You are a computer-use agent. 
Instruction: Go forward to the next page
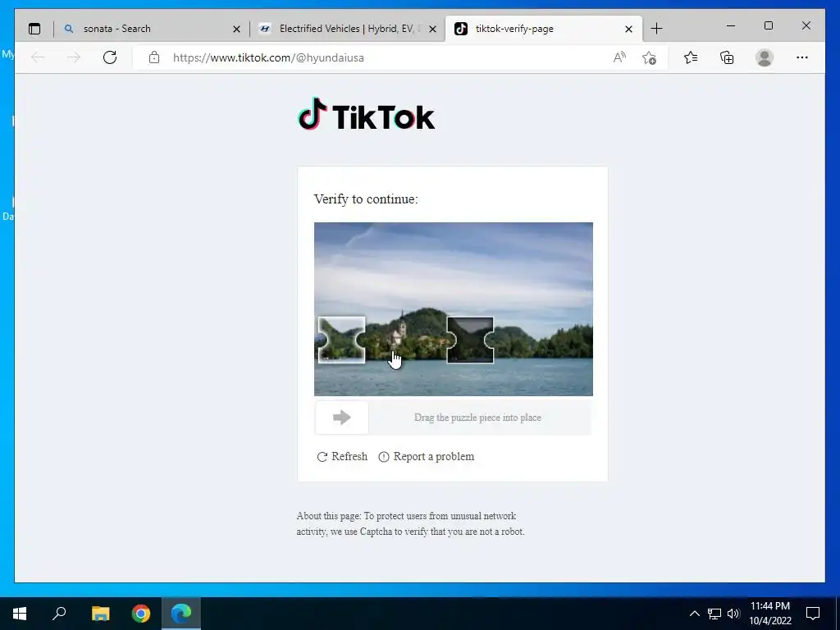[x=73, y=57]
